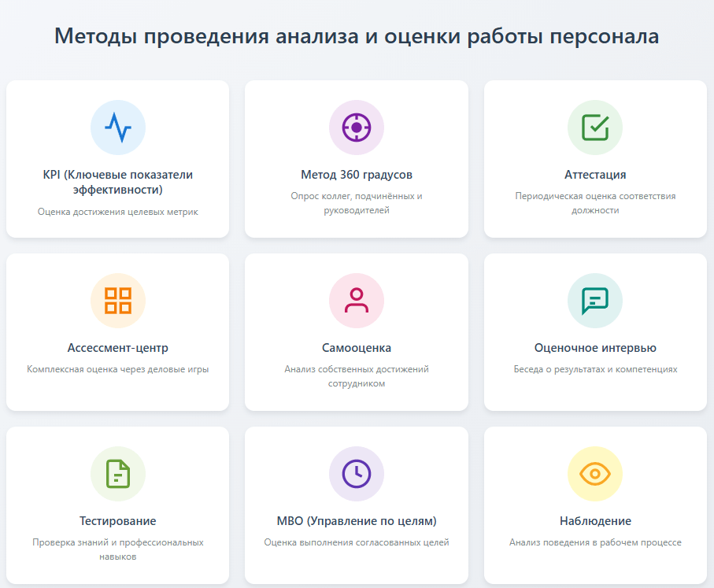The image size is (714, 588).
Task: Click the green checkmark icon for Аттестация
Action: pos(595,128)
